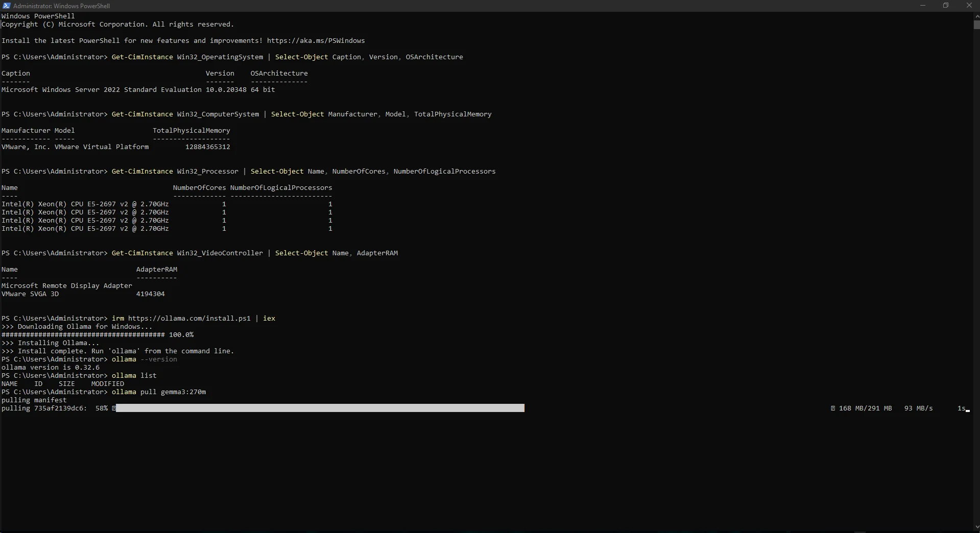Viewport: 980px width, 533px height.
Task: Click the 'VMware, Inc.' manufacturer value
Action: [26, 147]
